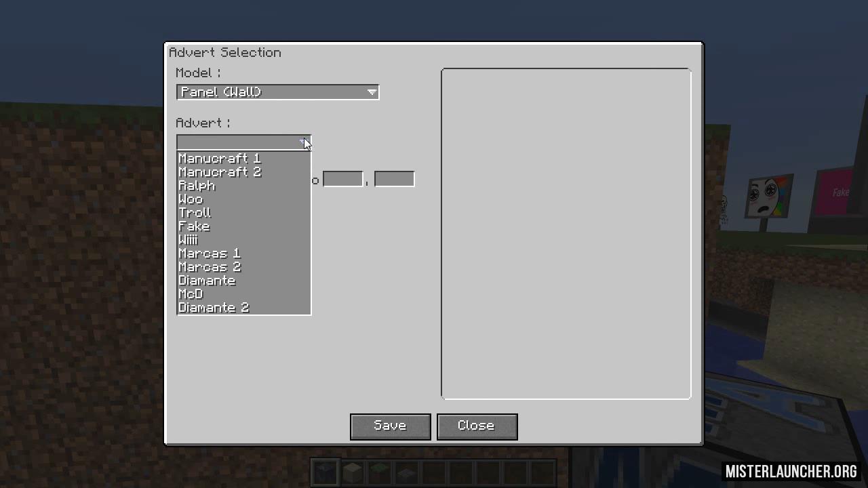Focus the second coordinate input field

coord(394,179)
